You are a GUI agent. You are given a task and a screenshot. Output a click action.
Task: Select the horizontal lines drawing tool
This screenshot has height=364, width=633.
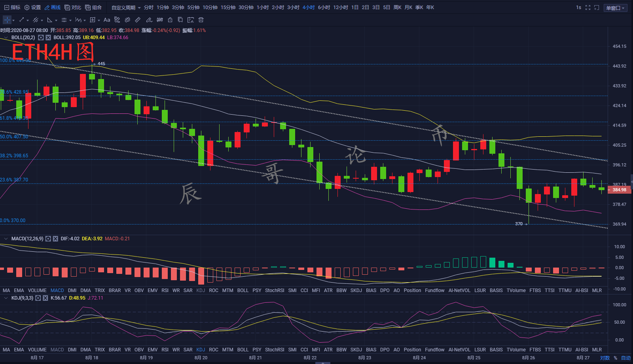tap(64, 20)
